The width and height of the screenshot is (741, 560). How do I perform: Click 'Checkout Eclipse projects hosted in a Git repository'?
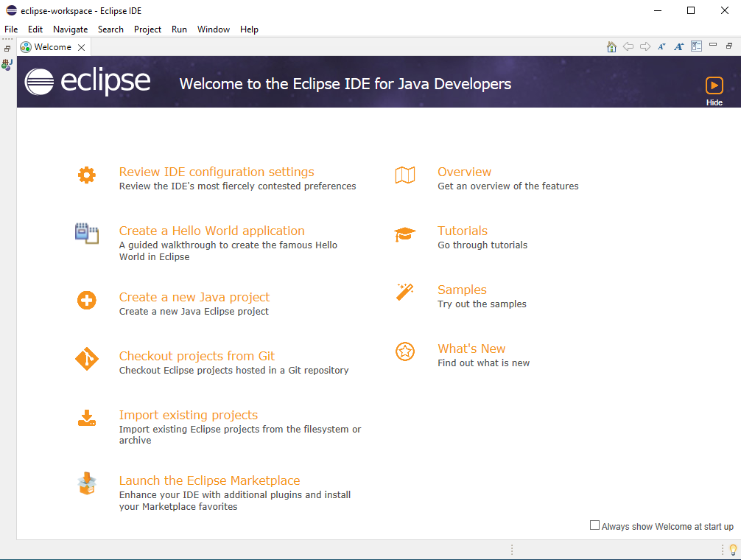234,371
